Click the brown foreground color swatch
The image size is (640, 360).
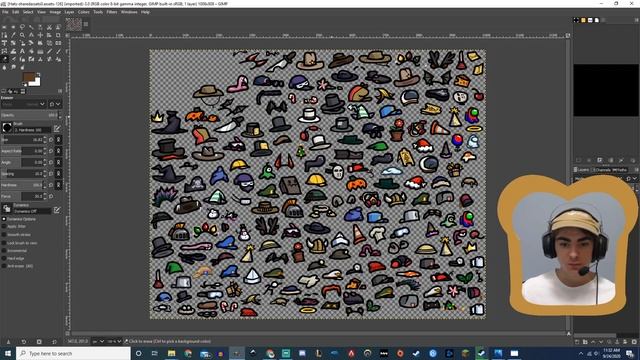pyautogui.click(x=28, y=77)
